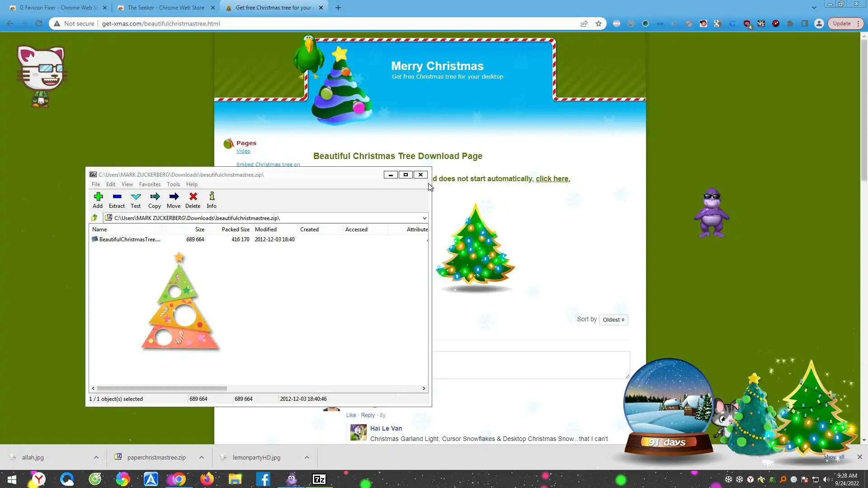Click the Extract toolbar icon
Screen dimensions: 868x488
coord(117,200)
